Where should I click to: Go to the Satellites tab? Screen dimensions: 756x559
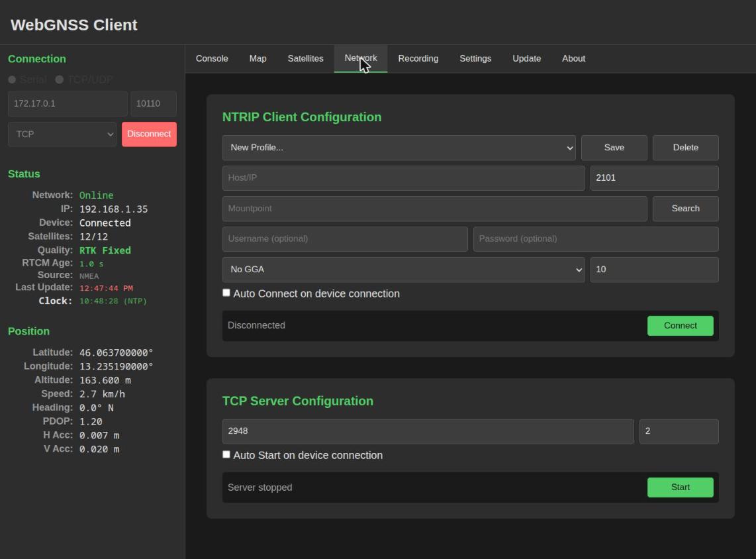tap(305, 58)
